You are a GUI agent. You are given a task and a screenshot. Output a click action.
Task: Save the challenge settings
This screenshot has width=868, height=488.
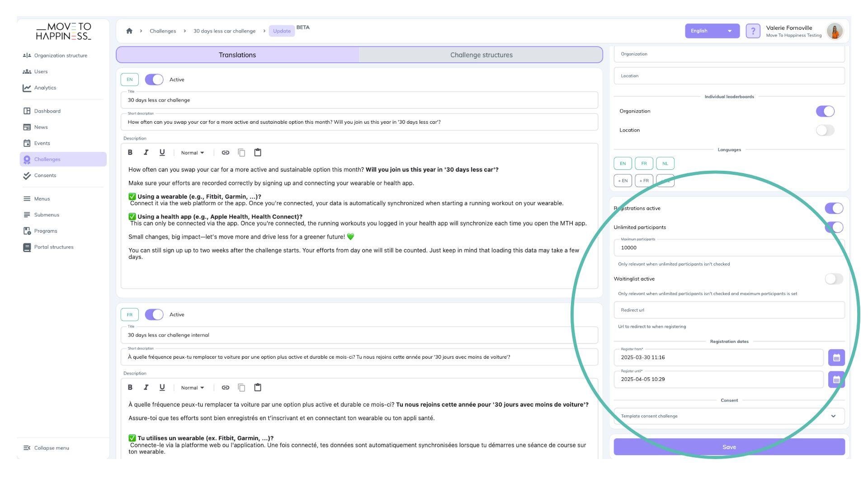coord(729,447)
